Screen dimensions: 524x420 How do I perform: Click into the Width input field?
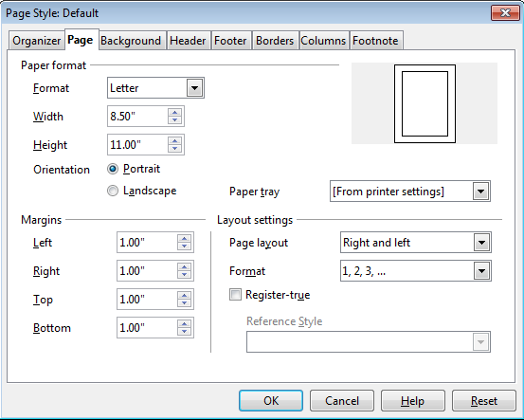137,117
